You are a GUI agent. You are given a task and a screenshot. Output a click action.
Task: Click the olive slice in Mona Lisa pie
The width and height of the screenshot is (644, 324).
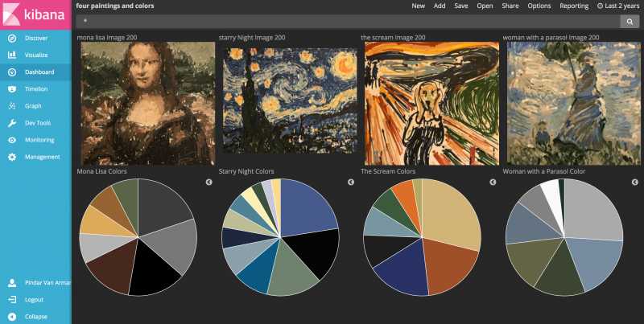pyautogui.click(x=127, y=197)
